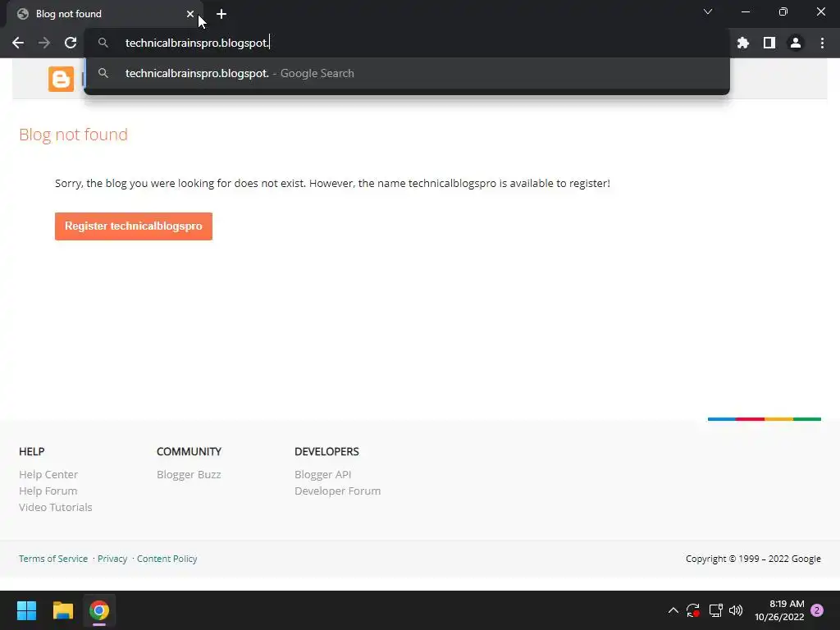Open the clock showing 8:19 AM
The width and height of the screenshot is (840, 630).
(780, 610)
